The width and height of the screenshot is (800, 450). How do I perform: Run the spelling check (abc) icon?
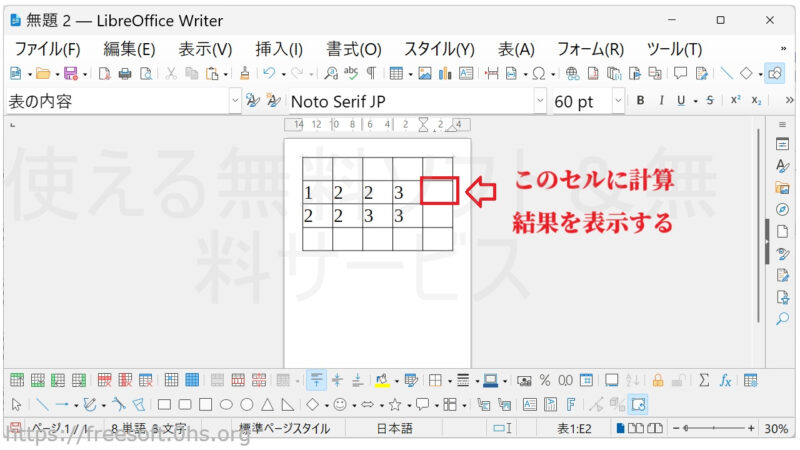(x=351, y=73)
